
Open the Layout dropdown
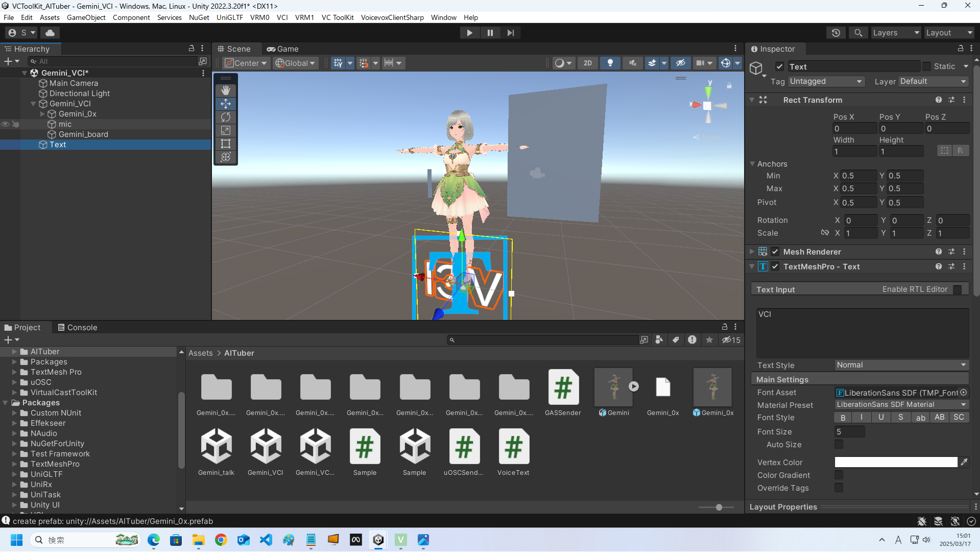pyautogui.click(x=949, y=33)
